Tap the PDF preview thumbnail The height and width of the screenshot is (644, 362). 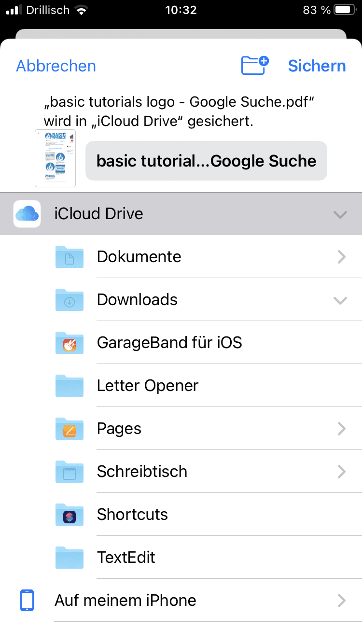(56, 158)
